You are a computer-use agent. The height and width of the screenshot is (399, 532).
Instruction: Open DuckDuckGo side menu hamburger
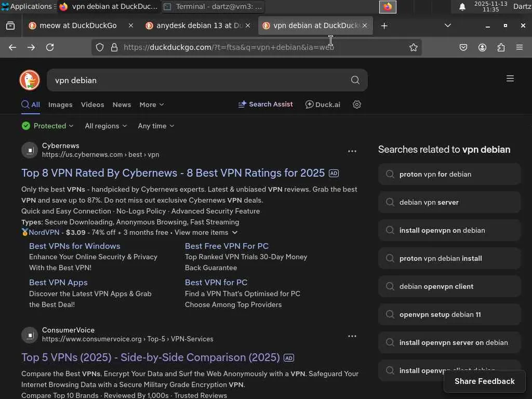[x=510, y=79]
